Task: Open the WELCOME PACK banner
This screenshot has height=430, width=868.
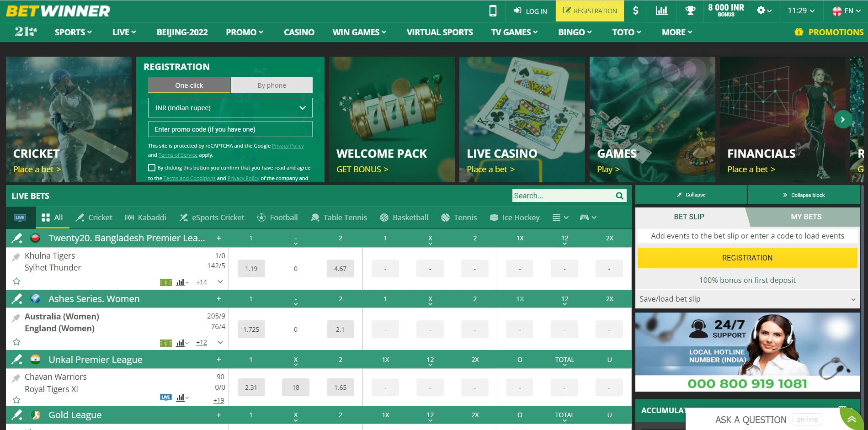Action: [x=392, y=119]
